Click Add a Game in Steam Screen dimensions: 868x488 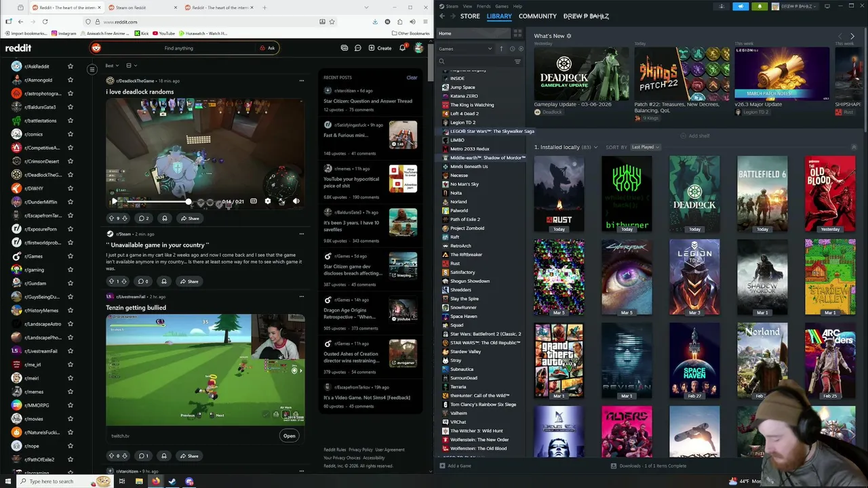coord(456,466)
